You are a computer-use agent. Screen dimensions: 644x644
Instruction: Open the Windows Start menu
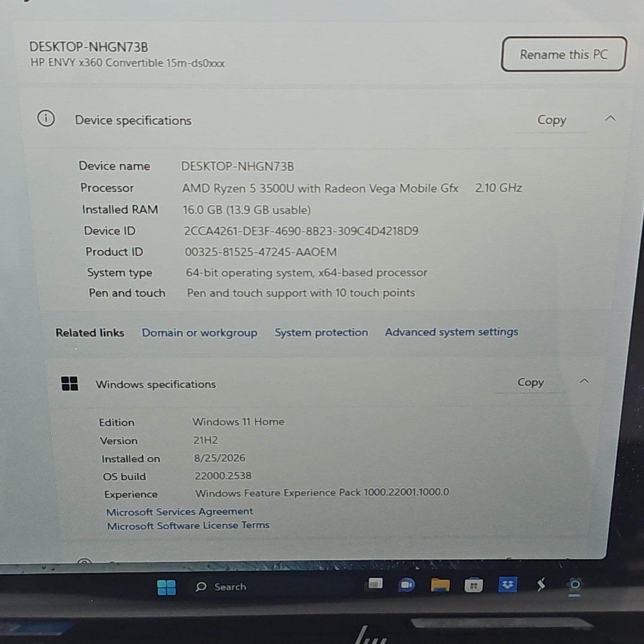click(x=167, y=587)
